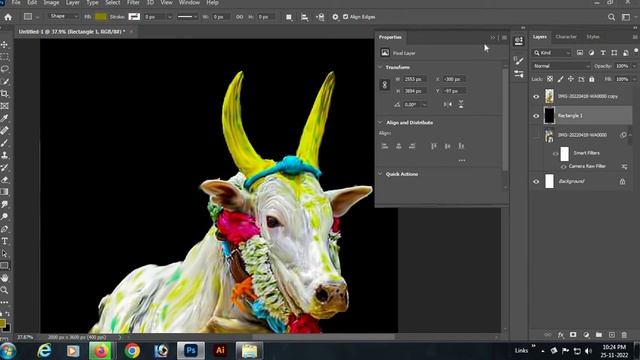Viewport: 640px width, 360px height.
Task: Toggle Camera Raw Filter visibility eye
Action: pyautogui.click(x=563, y=167)
